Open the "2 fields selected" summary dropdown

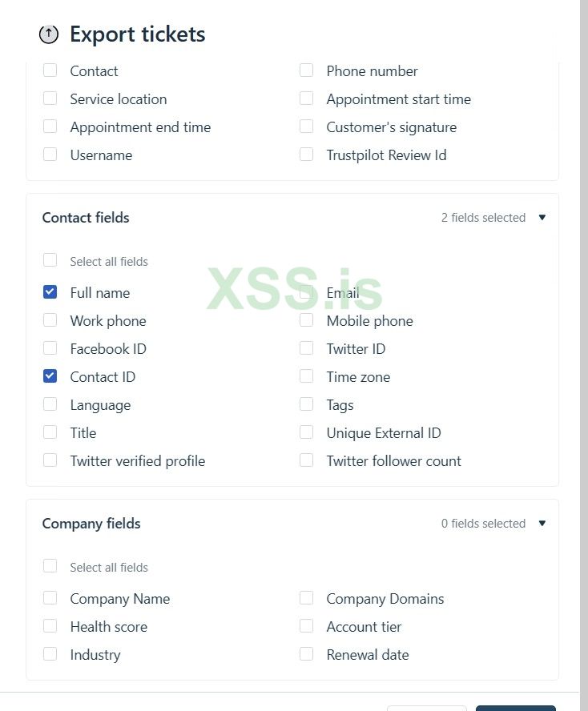pos(483,217)
